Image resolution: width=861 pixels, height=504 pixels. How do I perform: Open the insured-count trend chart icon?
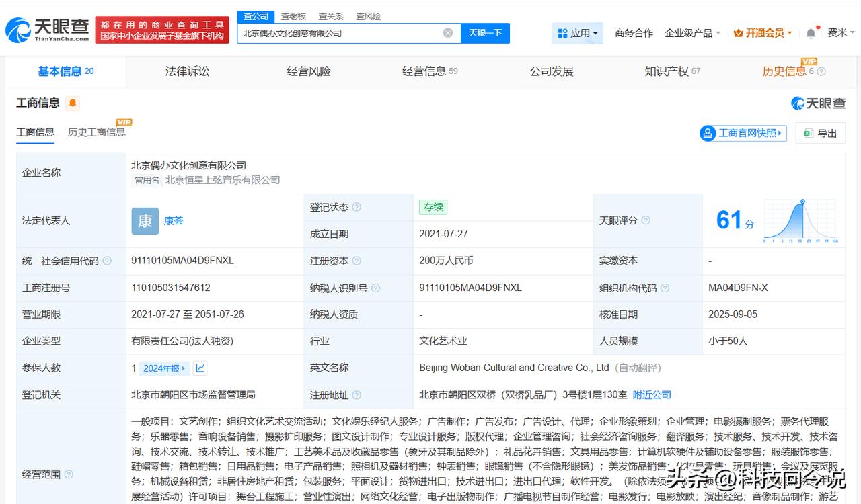[x=200, y=368]
